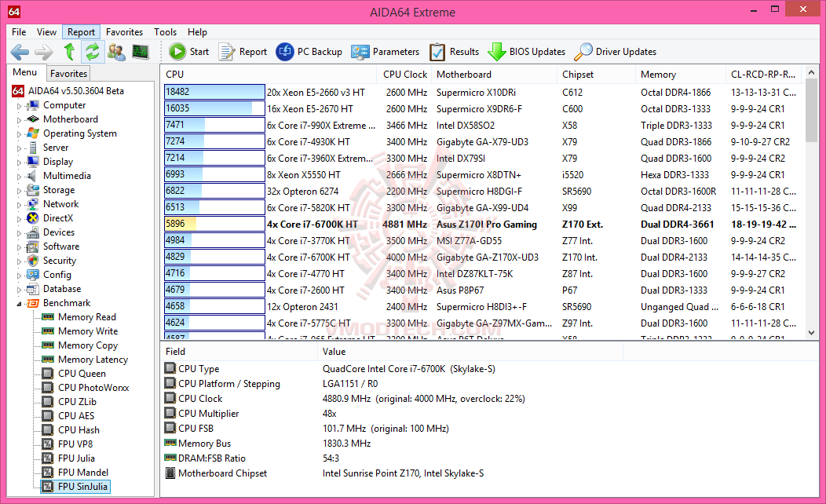Open the Report menu
826x504 pixels.
coord(81,32)
